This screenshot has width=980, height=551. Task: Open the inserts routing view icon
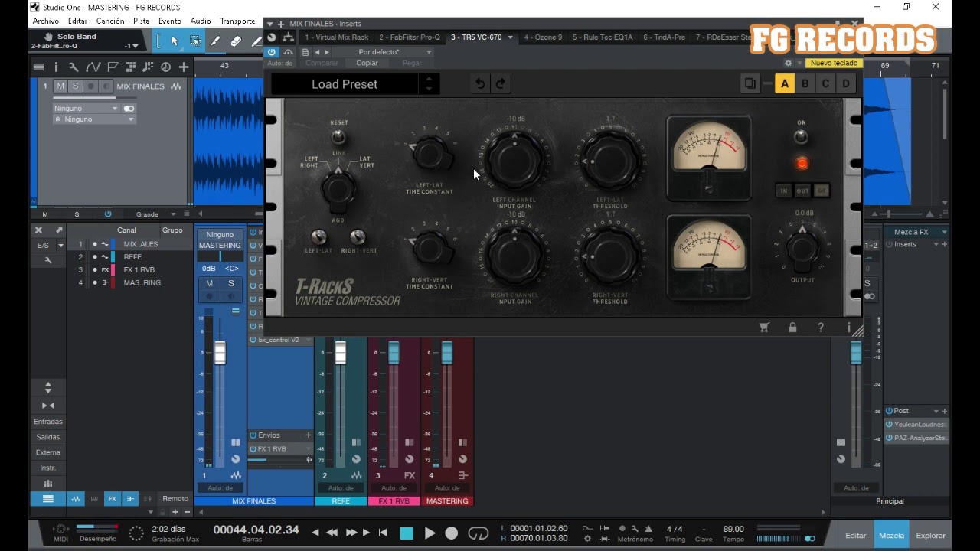(x=288, y=37)
